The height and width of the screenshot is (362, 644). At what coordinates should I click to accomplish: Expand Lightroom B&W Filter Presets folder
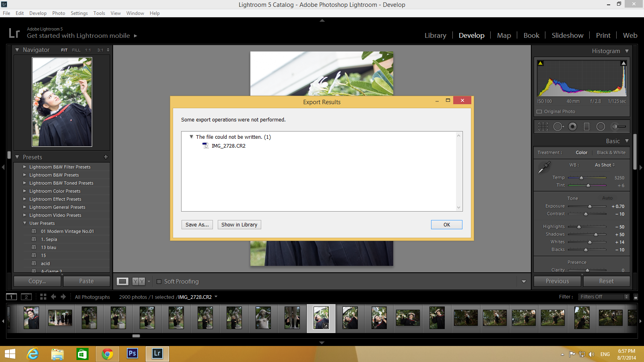25,167
